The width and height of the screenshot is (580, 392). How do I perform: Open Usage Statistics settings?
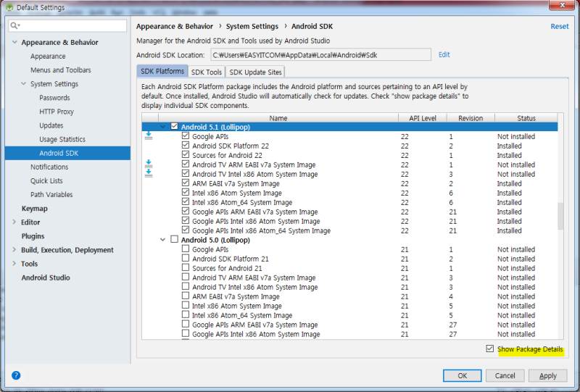[62, 139]
